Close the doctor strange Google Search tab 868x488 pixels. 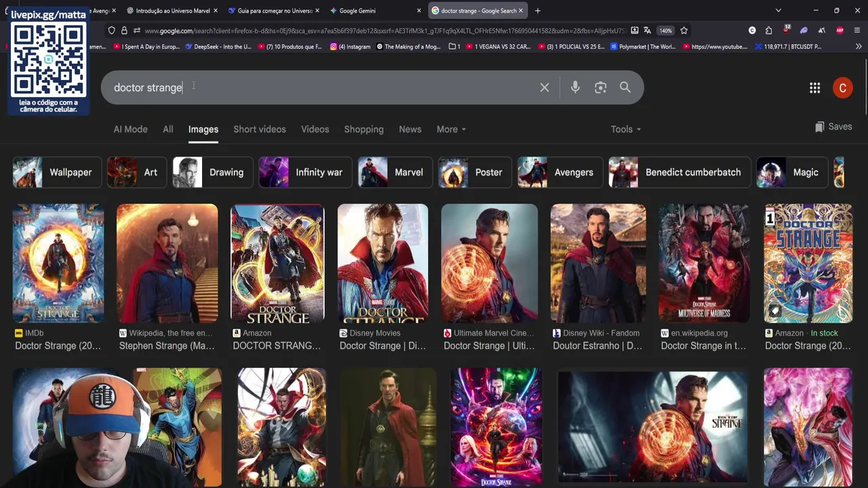coord(520,11)
